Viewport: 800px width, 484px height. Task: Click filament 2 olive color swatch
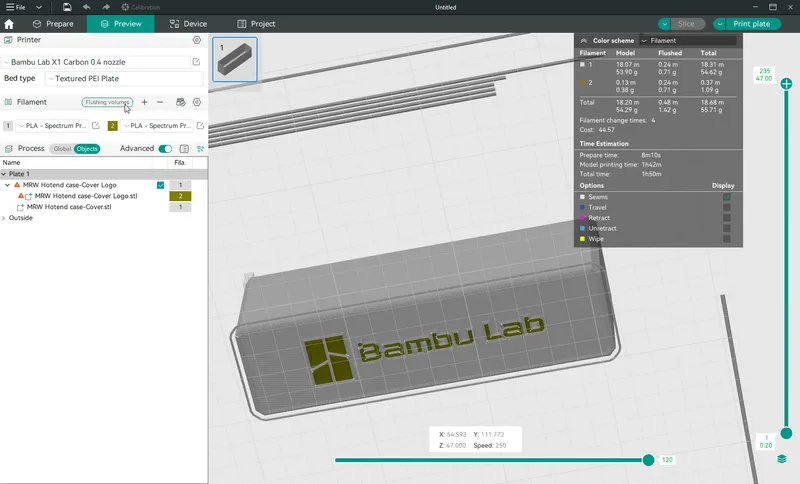coord(112,125)
